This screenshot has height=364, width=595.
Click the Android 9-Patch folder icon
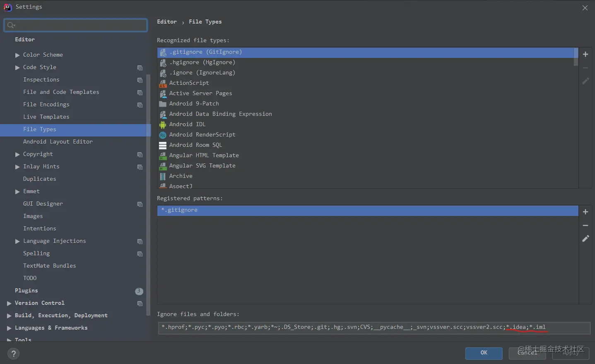coord(163,104)
